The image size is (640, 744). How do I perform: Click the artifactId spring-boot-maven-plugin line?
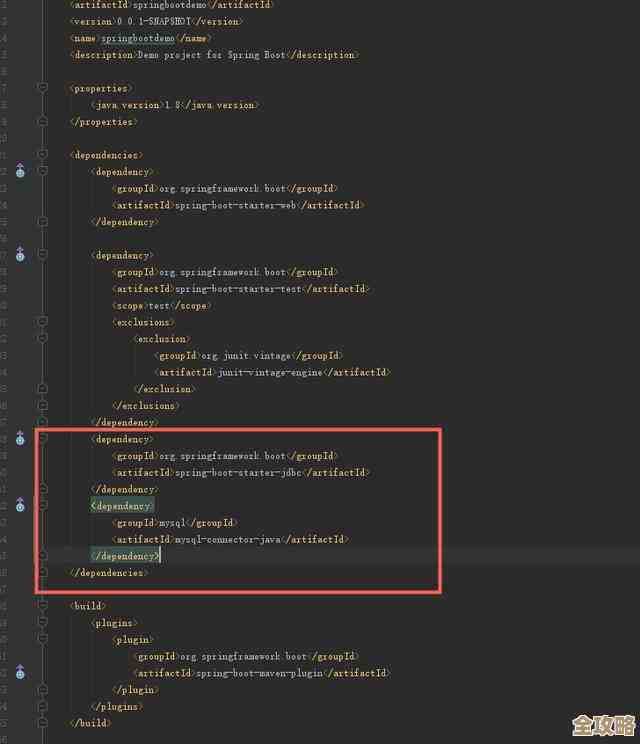click(x=262, y=673)
